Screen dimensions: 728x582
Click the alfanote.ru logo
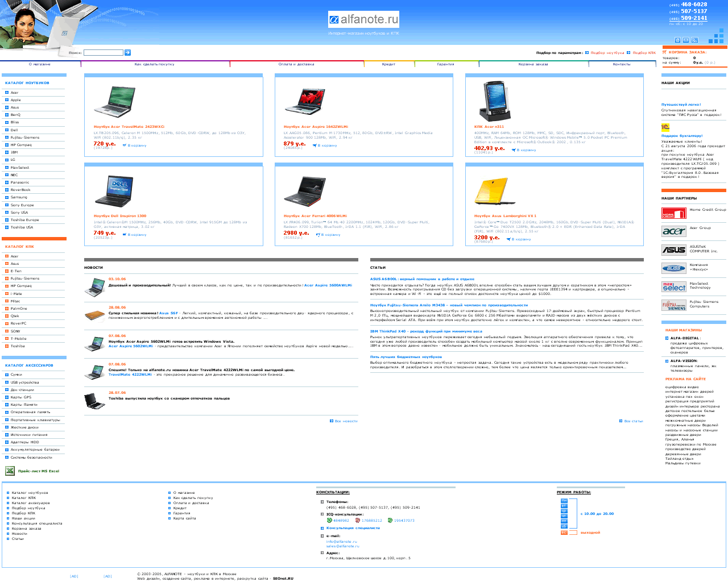point(363,19)
